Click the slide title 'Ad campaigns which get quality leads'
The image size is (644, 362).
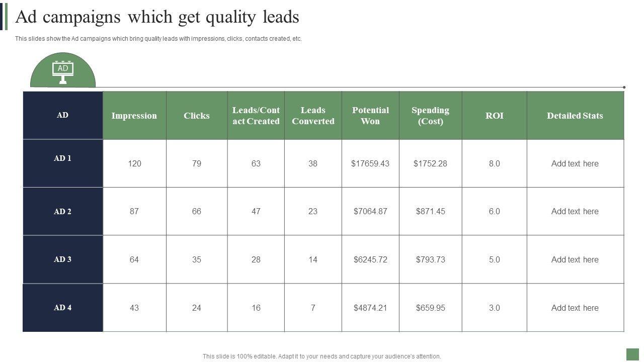[157, 17]
